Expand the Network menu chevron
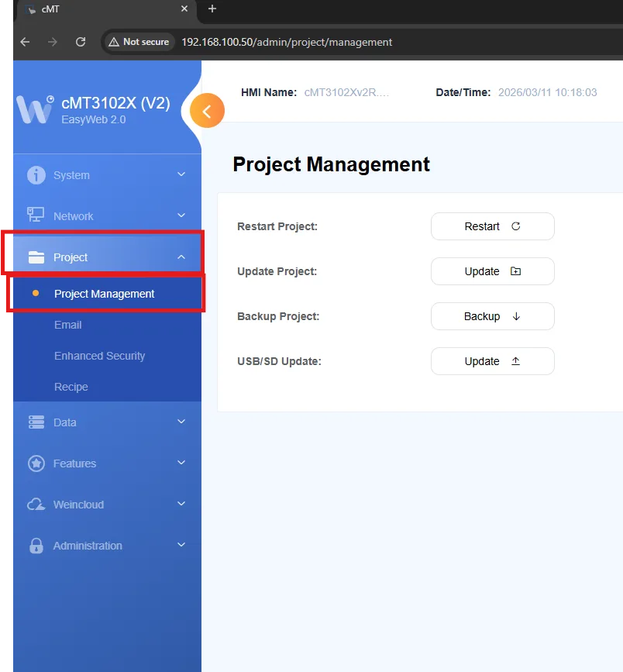This screenshot has height=672, width=623. pos(181,215)
